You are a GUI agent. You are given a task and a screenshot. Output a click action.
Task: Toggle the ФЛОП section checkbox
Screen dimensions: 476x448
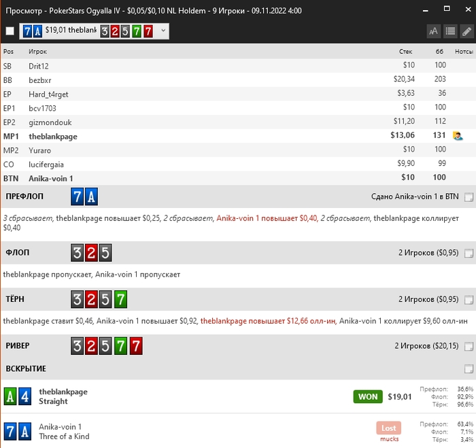pyautogui.click(x=468, y=254)
